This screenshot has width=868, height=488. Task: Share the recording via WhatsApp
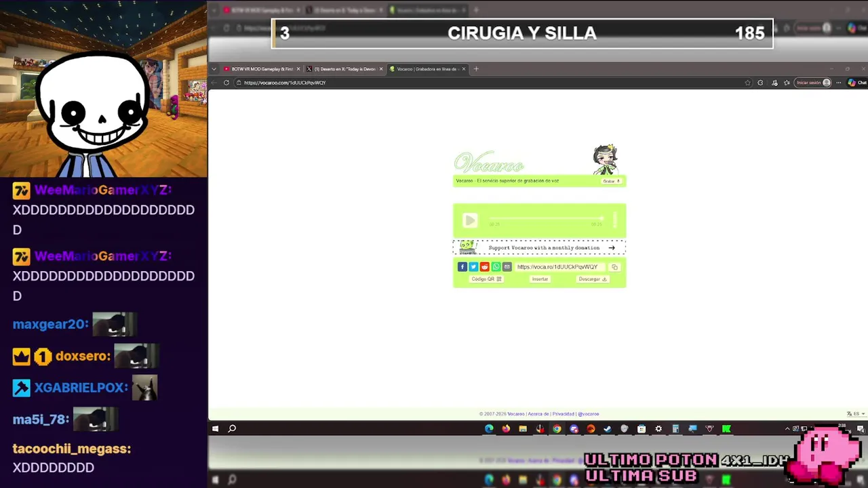pyautogui.click(x=496, y=267)
